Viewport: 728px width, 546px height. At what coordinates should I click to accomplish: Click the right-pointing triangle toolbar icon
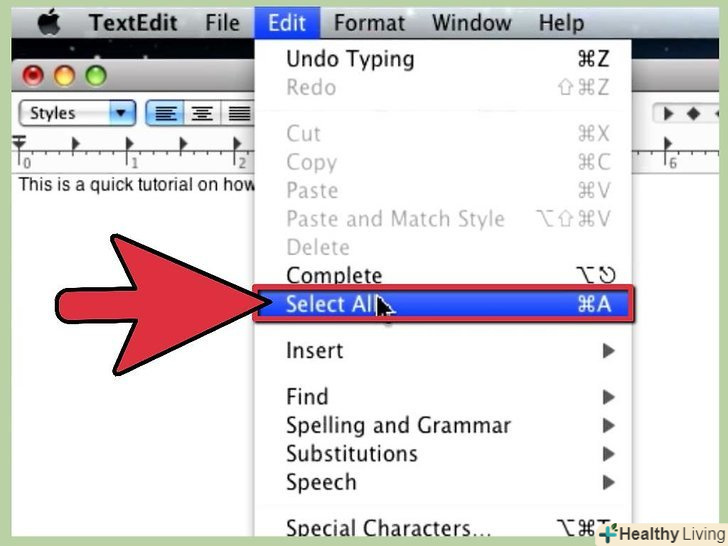[668, 113]
